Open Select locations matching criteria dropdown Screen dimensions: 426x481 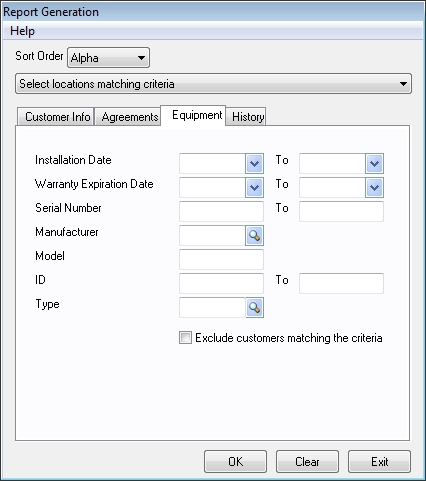[213, 84]
